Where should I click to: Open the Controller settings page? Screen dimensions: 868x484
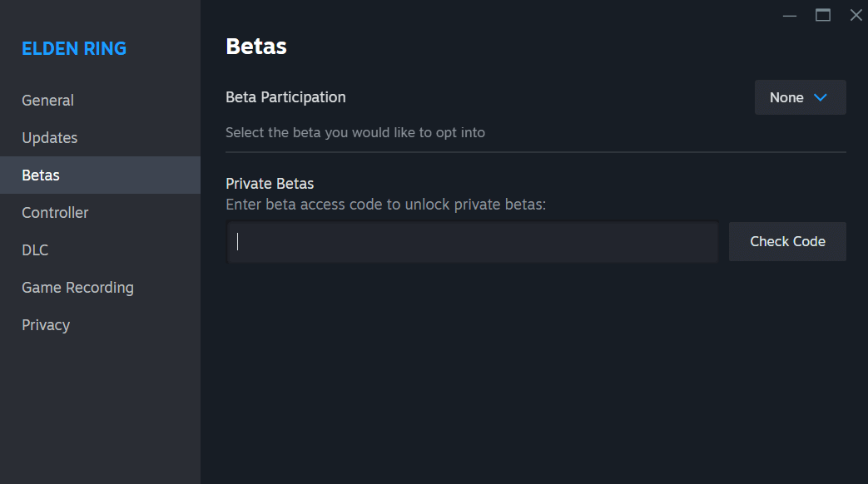point(55,212)
